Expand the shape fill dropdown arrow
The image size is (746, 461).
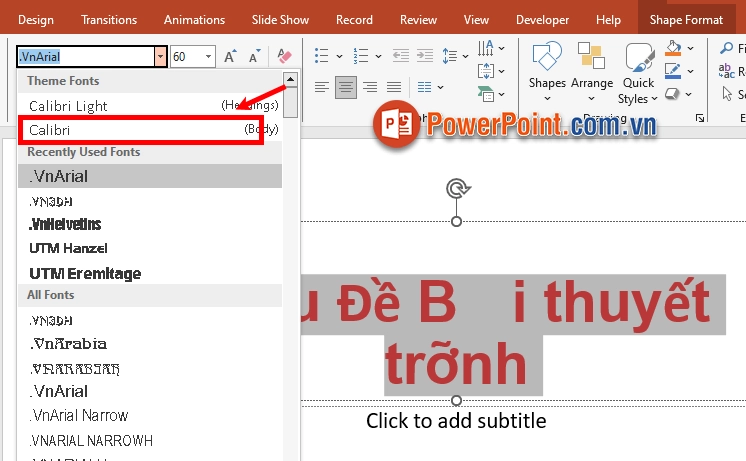coord(690,48)
